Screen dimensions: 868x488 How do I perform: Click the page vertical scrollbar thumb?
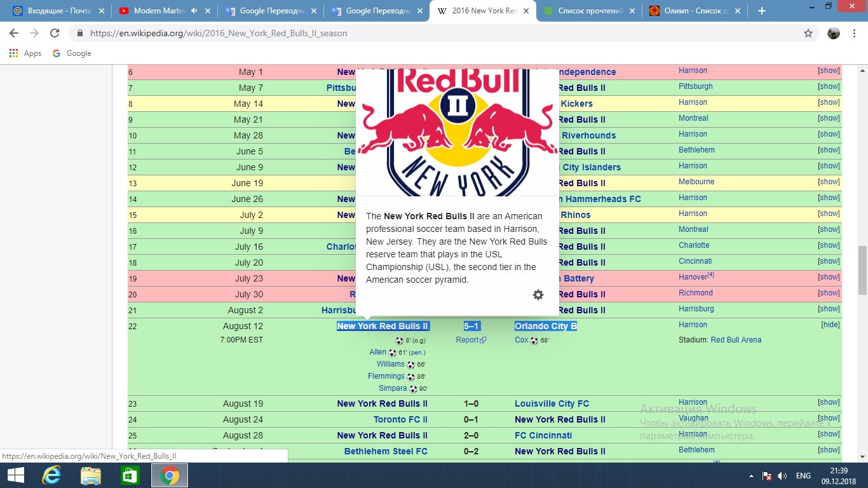[x=863, y=270]
